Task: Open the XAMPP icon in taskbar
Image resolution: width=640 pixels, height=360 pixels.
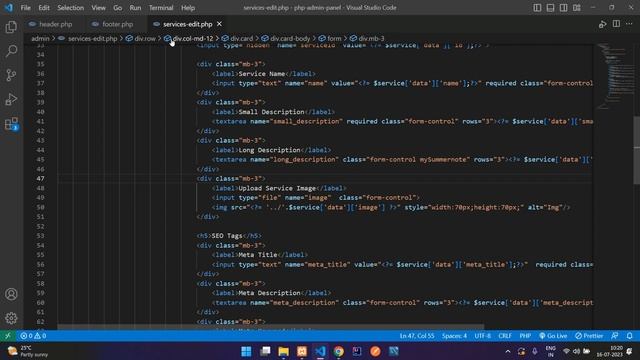Action: (302, 351)
